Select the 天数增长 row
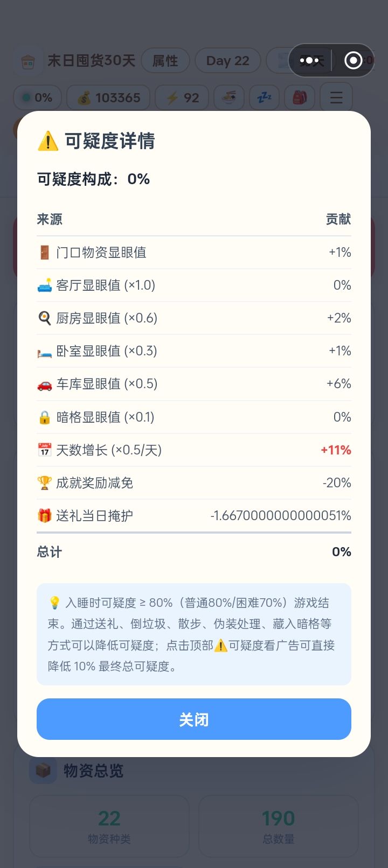Image resolution: width=388 pixels, height=868 pixels. pos(194,450)
